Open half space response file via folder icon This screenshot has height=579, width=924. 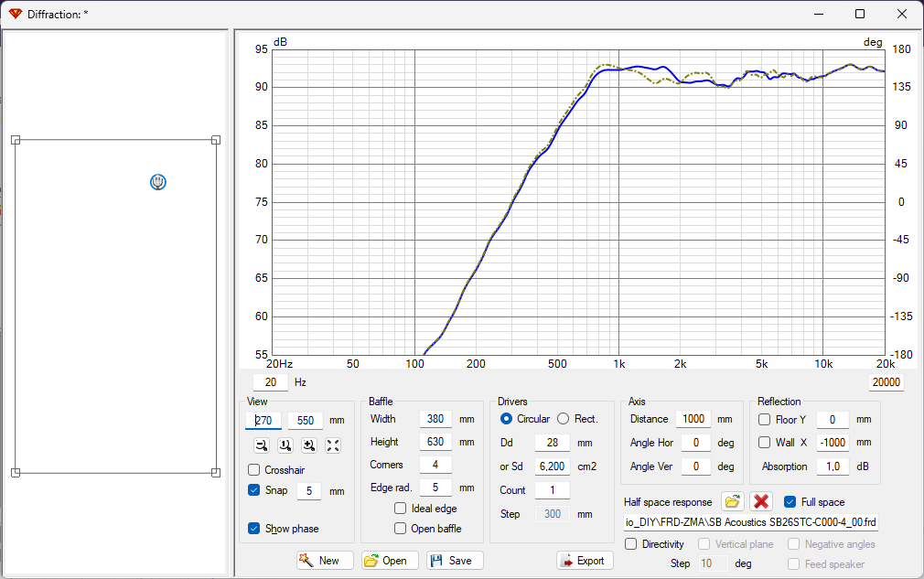tap(732, 502)
